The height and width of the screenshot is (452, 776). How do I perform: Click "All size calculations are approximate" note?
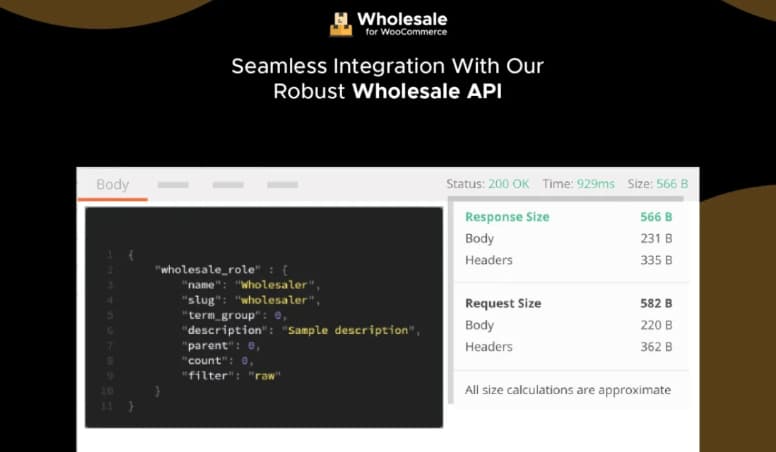tap(568, 390)
